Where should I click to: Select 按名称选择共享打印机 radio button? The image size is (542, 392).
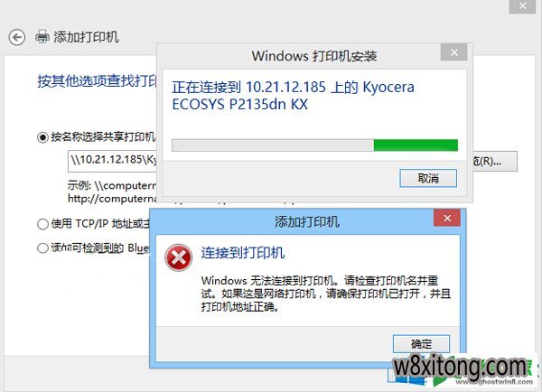(42, 137)
